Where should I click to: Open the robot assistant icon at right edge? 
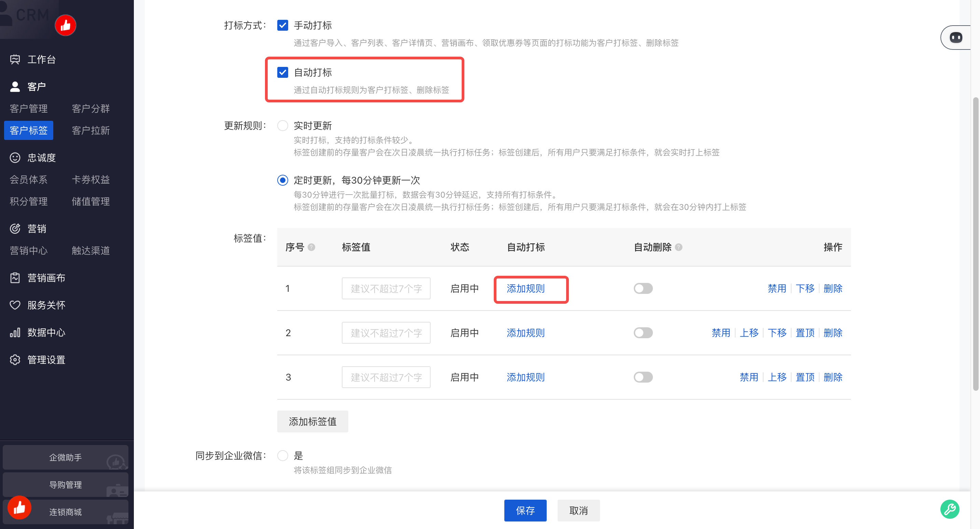(x=956, y=37)
